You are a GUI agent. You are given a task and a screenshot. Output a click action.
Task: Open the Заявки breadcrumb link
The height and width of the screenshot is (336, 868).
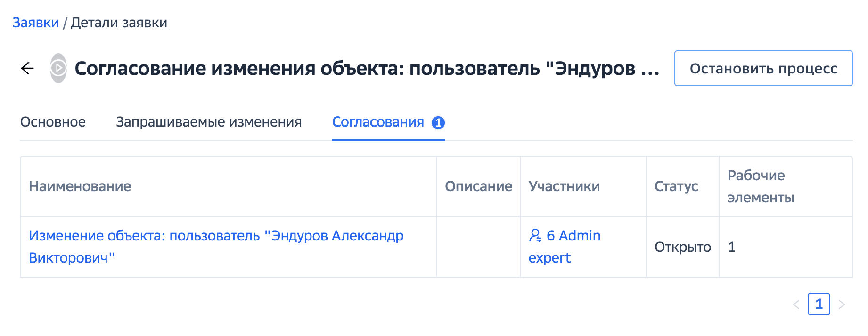[x=36, y=23]
